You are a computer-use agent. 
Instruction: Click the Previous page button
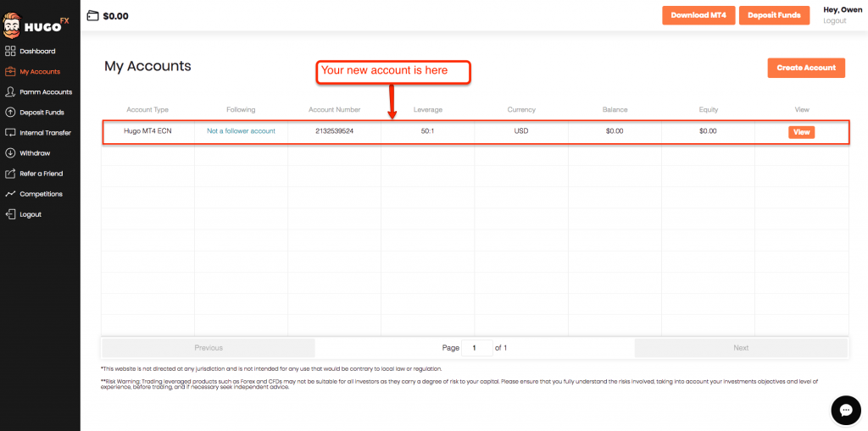click(x=209, y=347)
